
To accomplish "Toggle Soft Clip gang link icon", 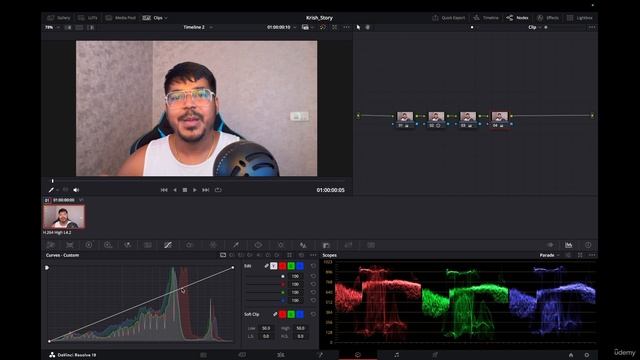I will click(275, 314).
